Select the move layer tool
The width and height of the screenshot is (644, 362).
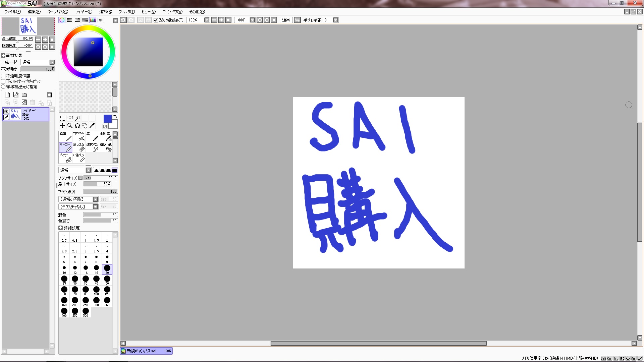point(63,126)
